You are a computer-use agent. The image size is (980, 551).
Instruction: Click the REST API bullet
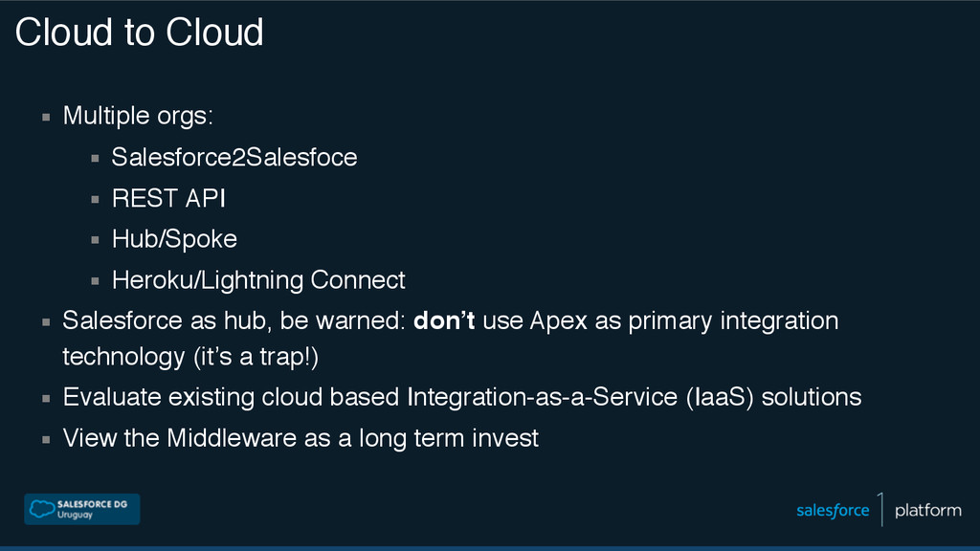tap(168, 199)
